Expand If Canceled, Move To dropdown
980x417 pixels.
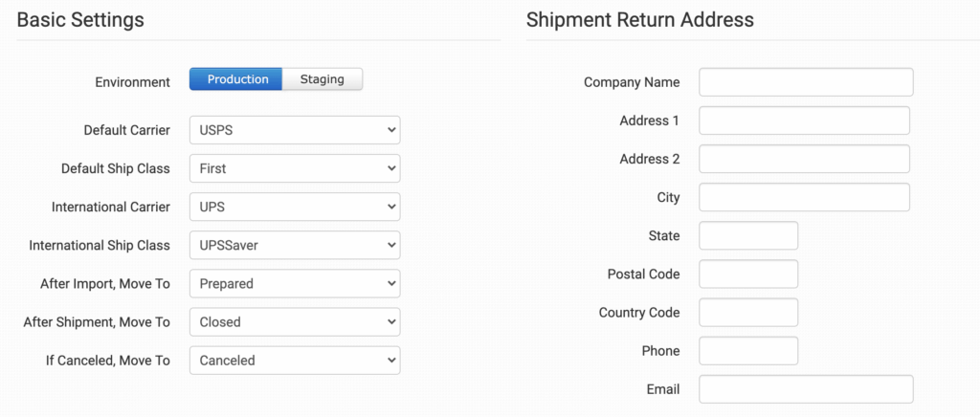(x=295, y=361)
